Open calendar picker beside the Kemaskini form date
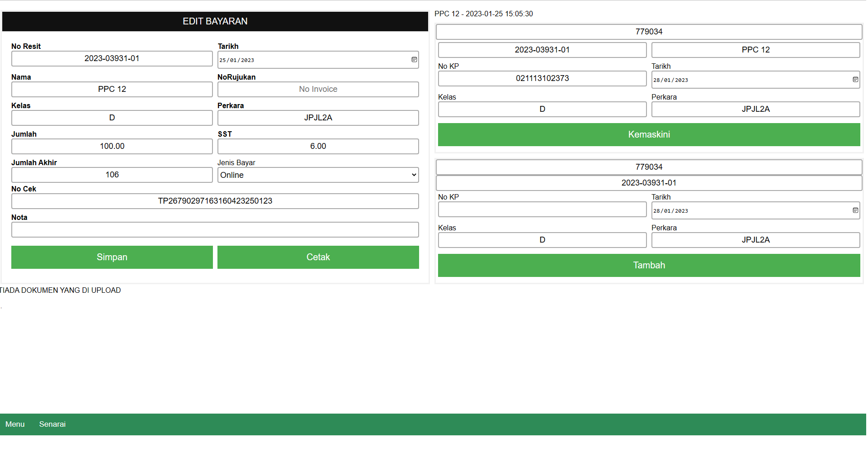Viewport: 868px width, 467px height. (855, 80)
